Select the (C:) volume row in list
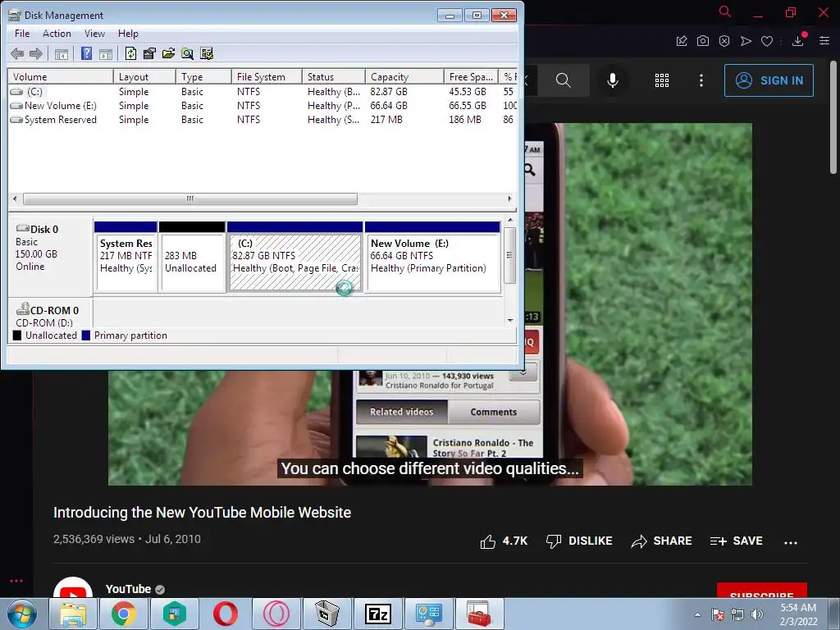 (262, 92)
